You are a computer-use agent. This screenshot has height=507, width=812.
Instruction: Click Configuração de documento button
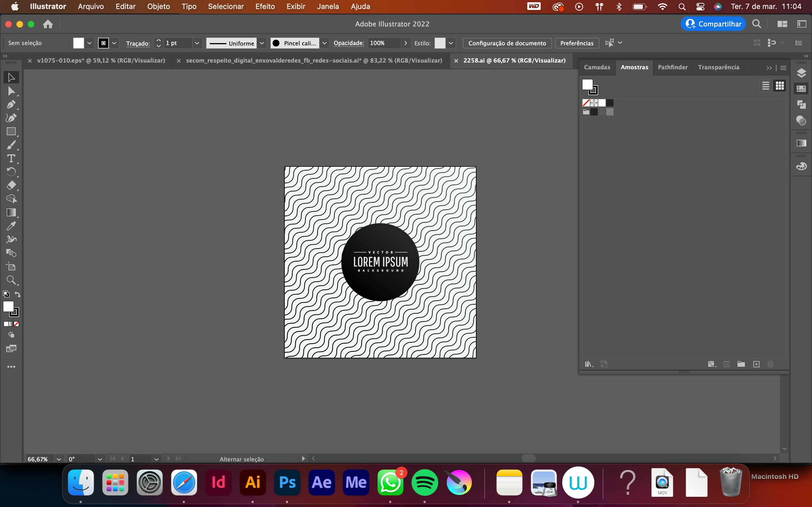tap(507, 43)
